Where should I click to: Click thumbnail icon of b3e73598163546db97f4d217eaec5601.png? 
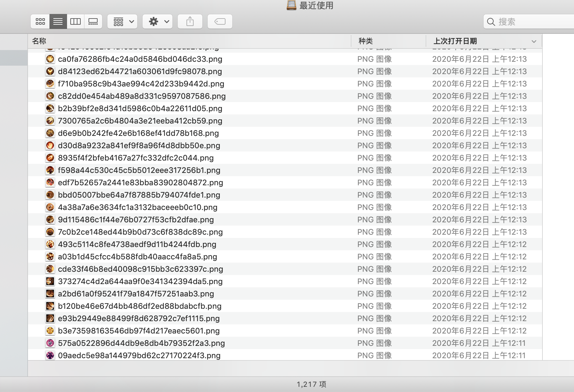(x=50, y=331)
